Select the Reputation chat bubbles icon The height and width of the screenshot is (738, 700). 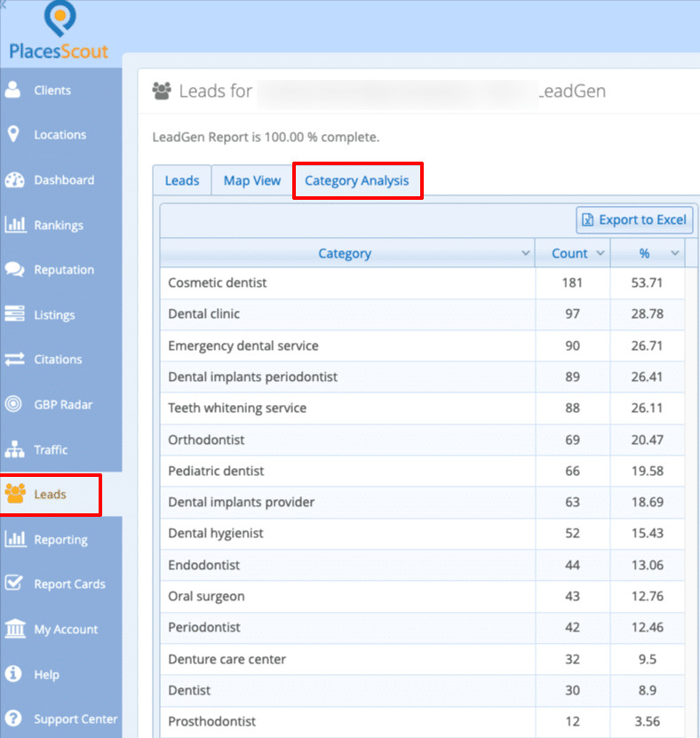click(x=14, y=270)
